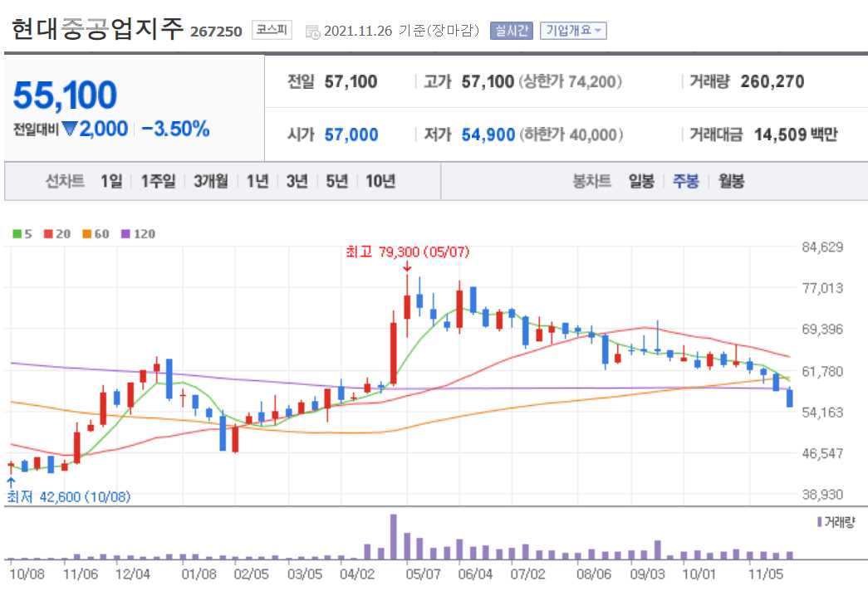
Task: Click the purple 120 moving average color swatch
Action: 125,233
